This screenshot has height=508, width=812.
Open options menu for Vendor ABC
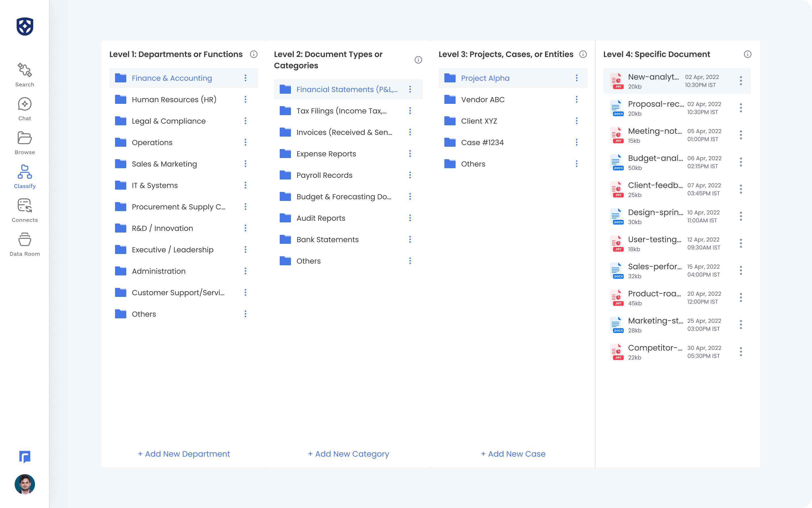(577, 99)
